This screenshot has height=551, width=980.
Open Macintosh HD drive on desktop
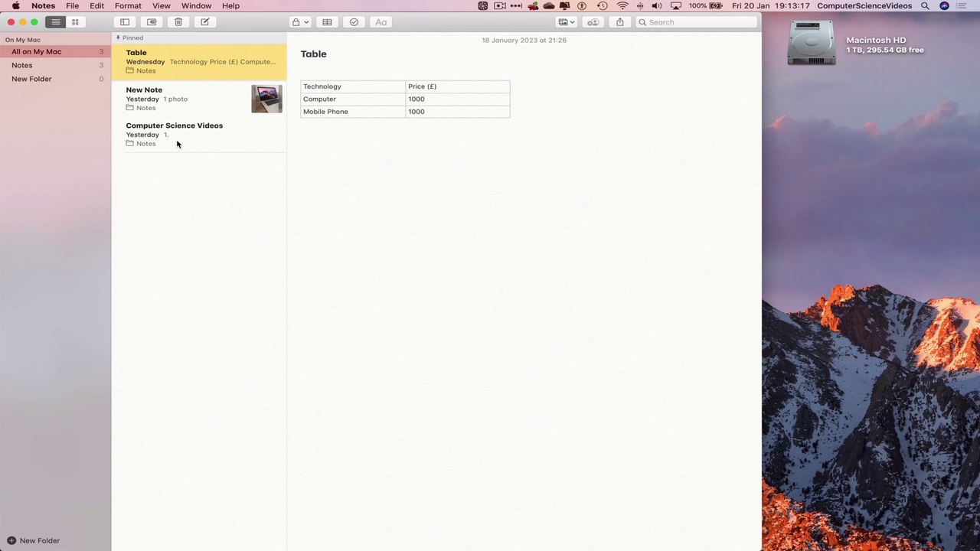pos(811,42)
